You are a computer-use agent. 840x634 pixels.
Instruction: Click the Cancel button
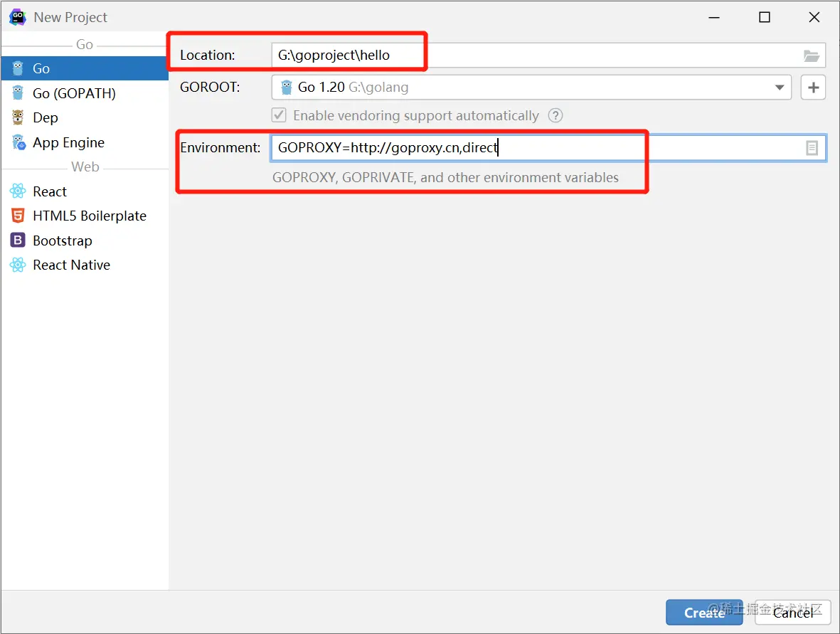[793, 613]
